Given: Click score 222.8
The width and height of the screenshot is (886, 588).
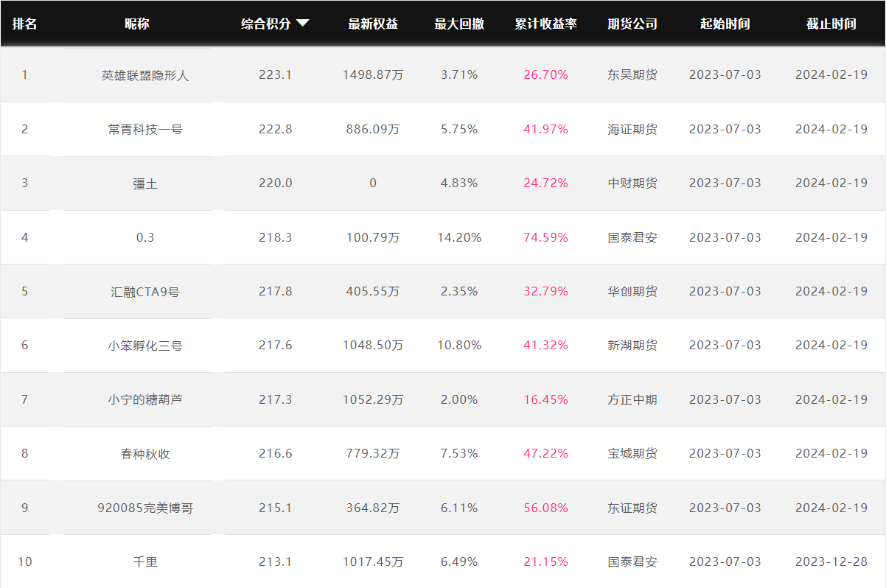Looking at the screenshot, I should [276, 129].
